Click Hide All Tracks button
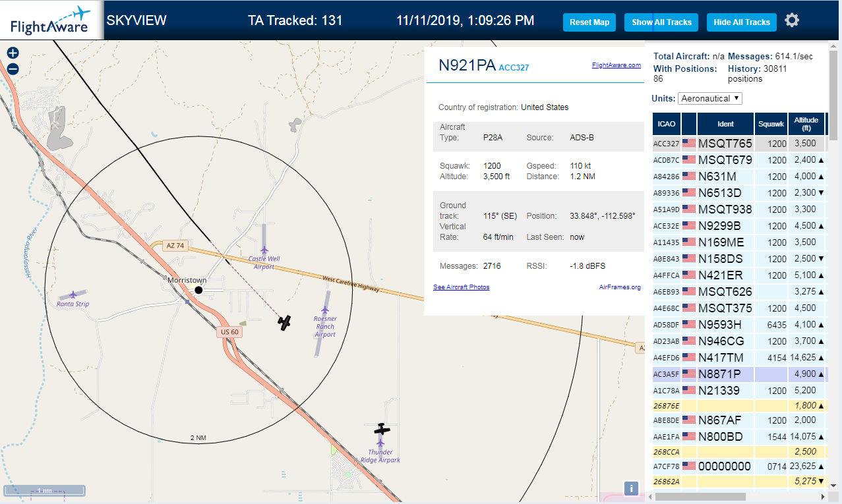 coord(742,22)
